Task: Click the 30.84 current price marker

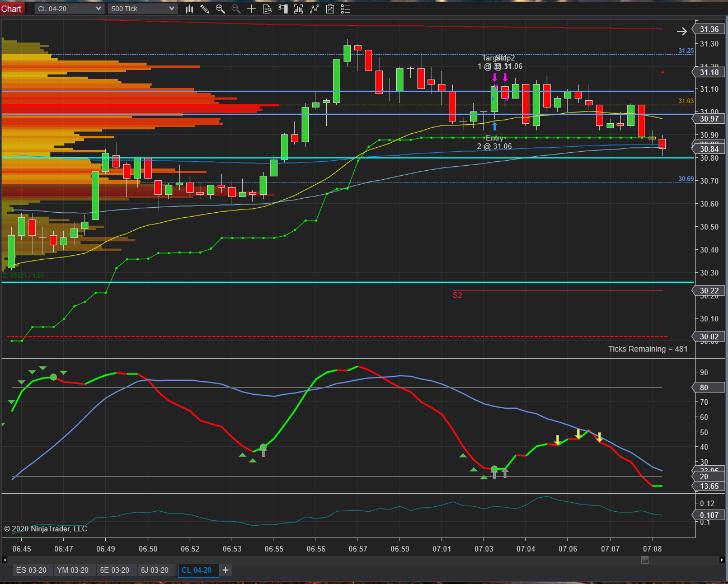Action: (x=710, y=149)
